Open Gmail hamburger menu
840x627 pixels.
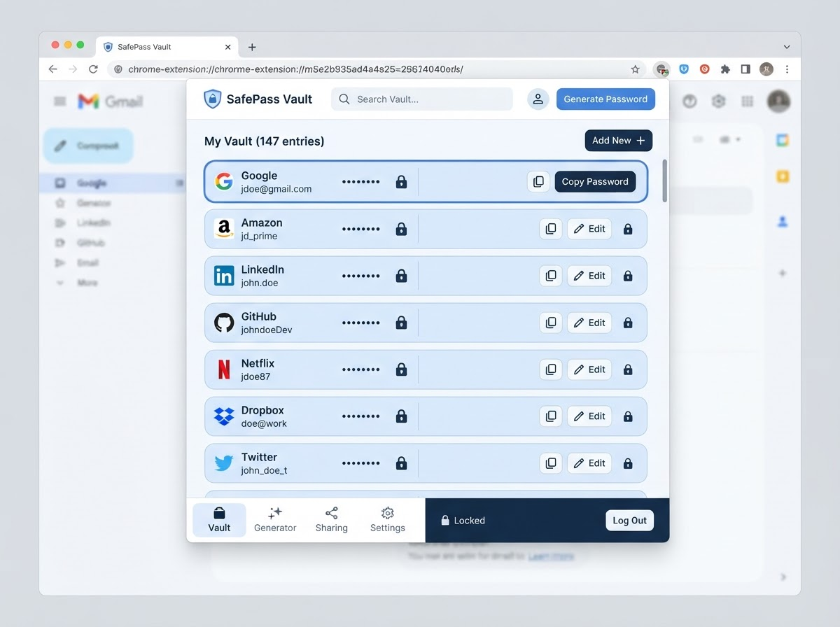pyautogui.click(x=60, y=101)
